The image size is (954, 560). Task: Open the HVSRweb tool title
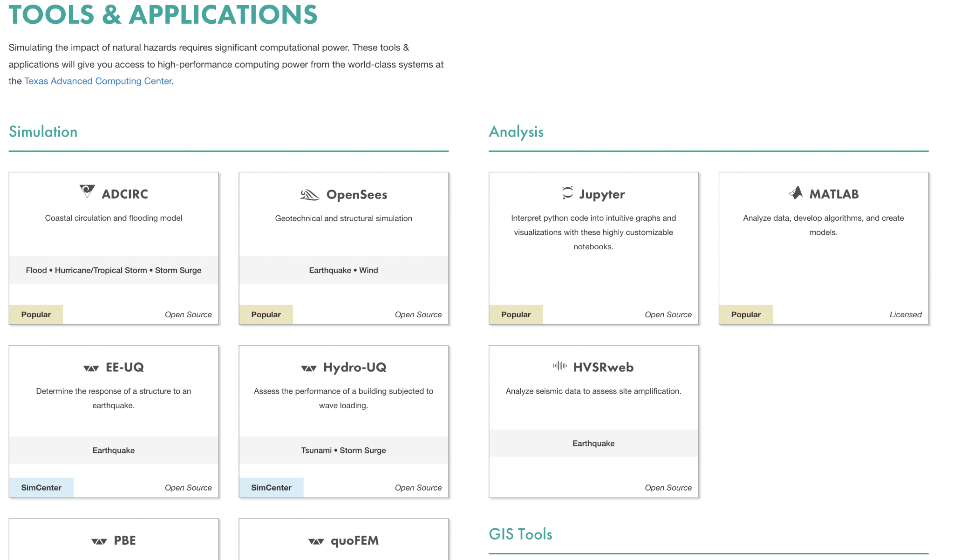pos(603,367)
